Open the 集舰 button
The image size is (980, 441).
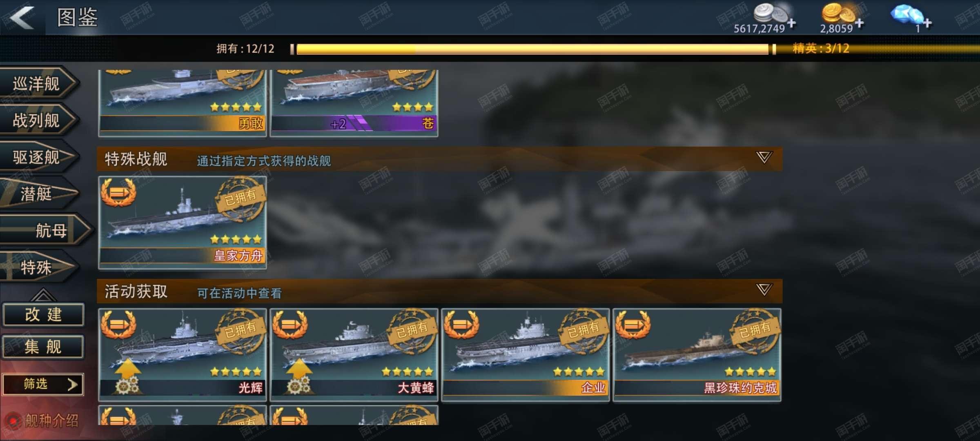[43, 347]
